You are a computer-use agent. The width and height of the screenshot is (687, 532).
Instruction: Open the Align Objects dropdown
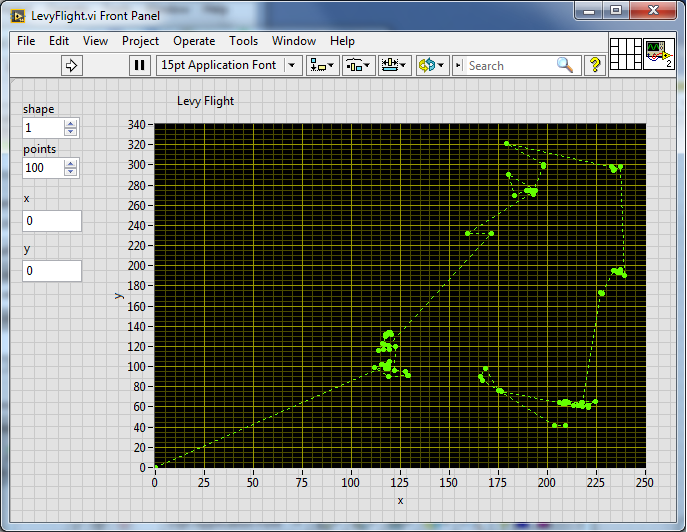pos(322,66)
